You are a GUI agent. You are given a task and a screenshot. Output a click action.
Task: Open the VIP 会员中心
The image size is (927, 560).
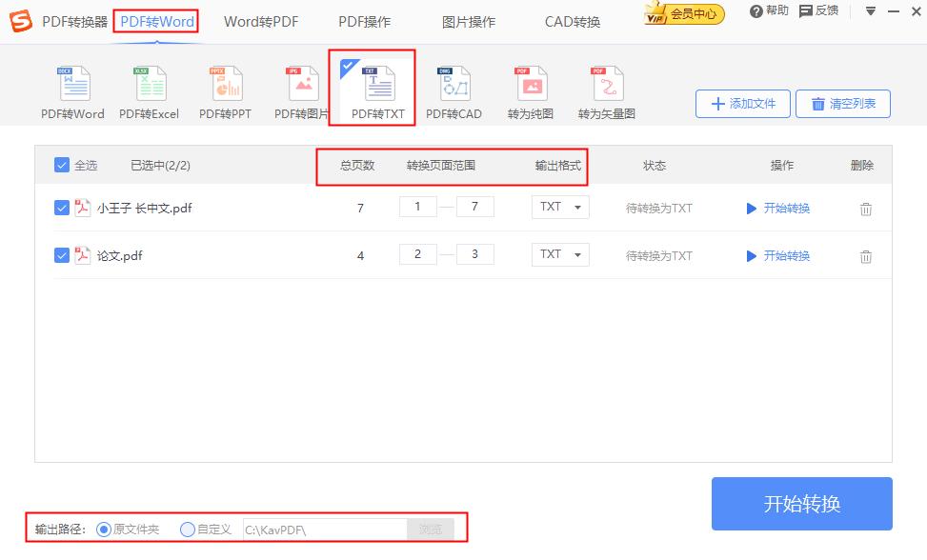(x=684, y=13)
